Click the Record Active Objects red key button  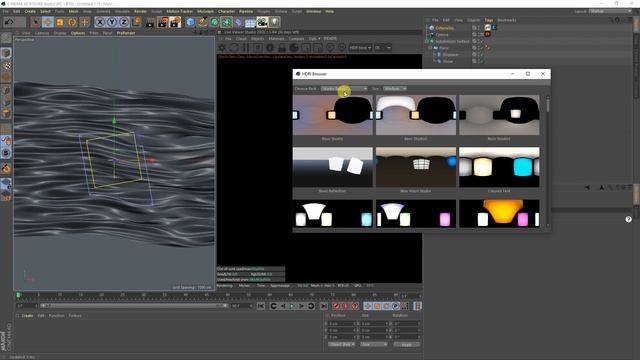tap(336, 306)
